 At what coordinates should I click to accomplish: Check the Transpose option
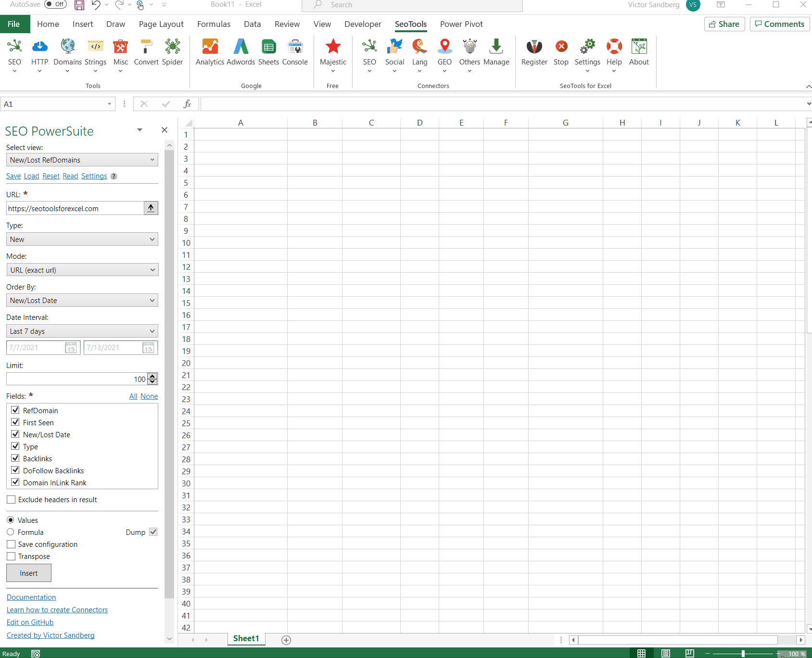(11, 557)
